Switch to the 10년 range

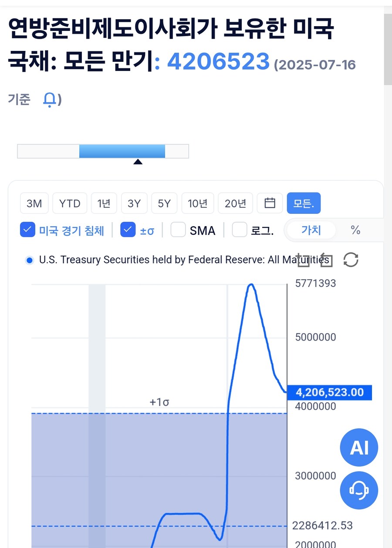point(197,203)
